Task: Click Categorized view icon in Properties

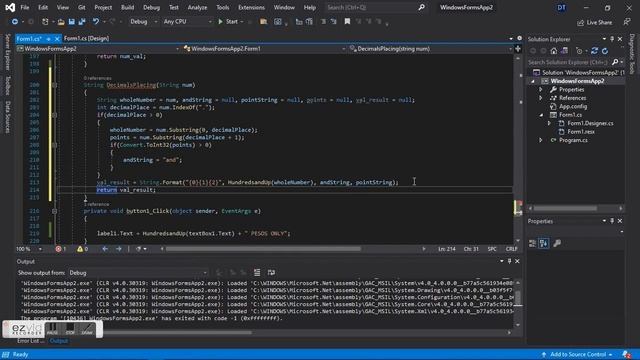Action: tap(532, 244)
